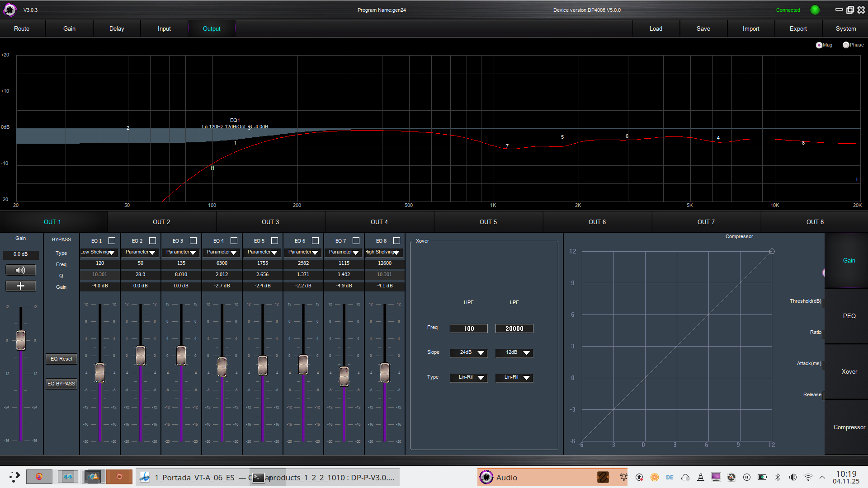Switch to the Delay tab

click(x=117, y=28)
